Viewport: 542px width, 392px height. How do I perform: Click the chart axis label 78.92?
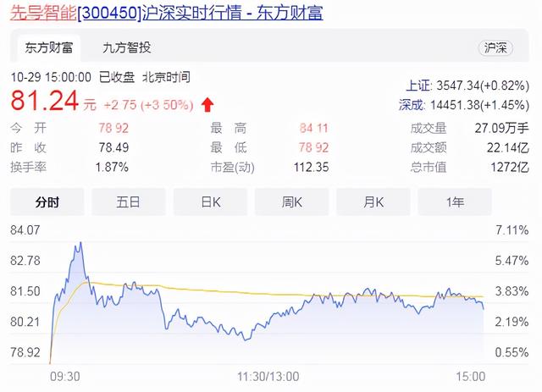pos(25,352)
